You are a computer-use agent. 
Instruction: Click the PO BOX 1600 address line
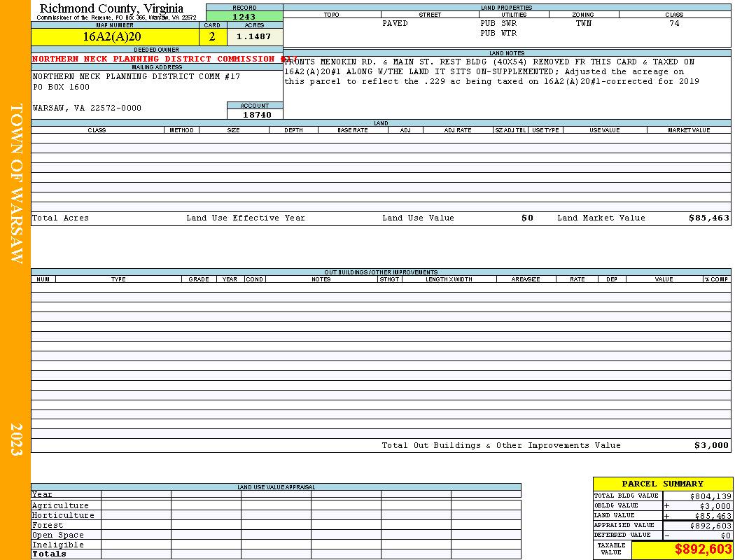point(61,87)
